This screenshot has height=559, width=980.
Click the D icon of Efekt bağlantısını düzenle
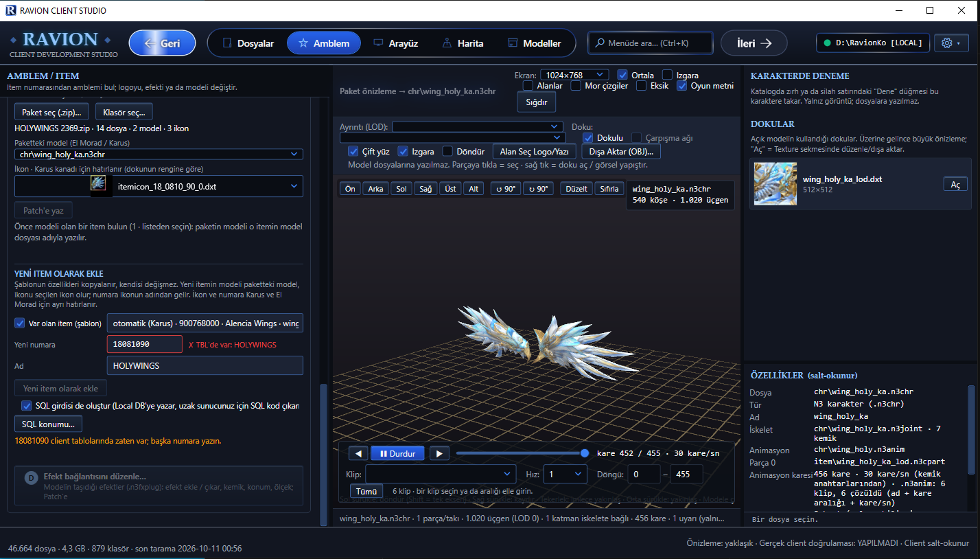[x=31, y=478]
